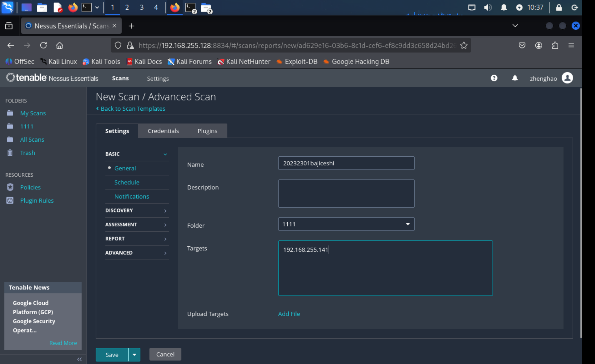Screen dimensions: 595x364
Task: Open the Firefox extensions puzzle icon
Action: coord(555,45)
